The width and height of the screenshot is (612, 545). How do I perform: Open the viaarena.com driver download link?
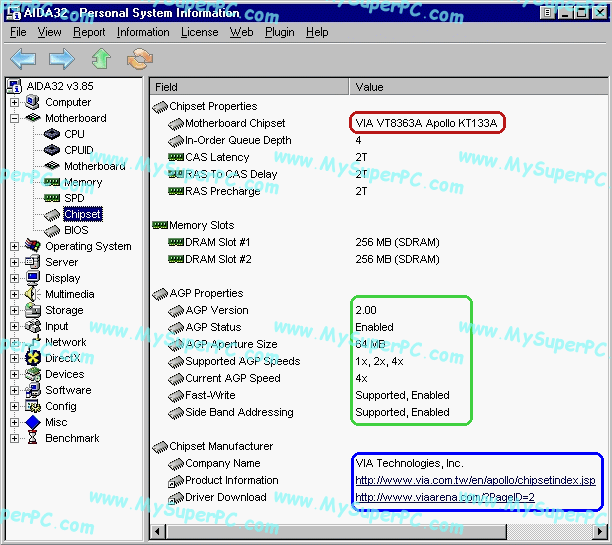[445, 497]
